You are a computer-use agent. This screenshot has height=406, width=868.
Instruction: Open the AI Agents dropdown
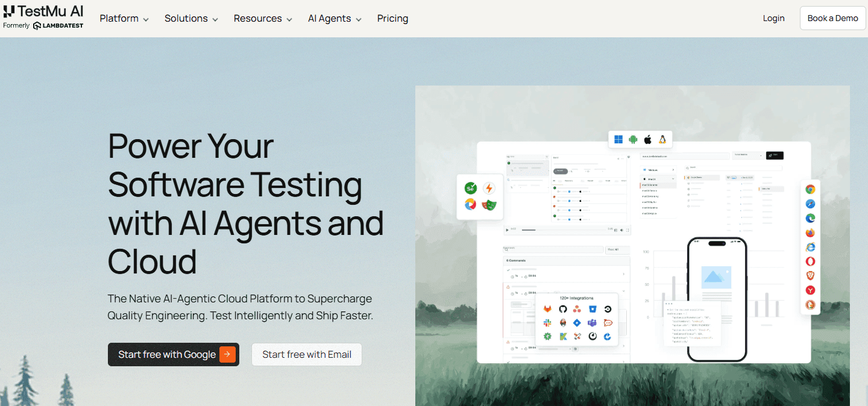(335, 19)
